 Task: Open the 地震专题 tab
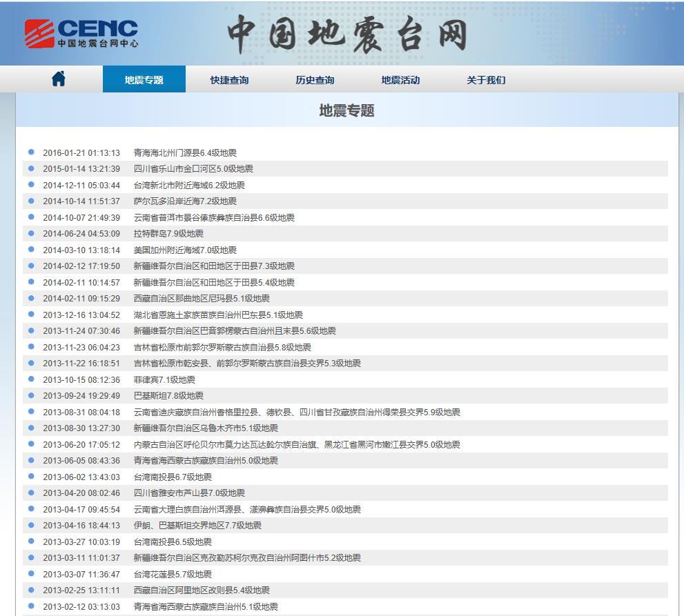[x=144, y=80]
